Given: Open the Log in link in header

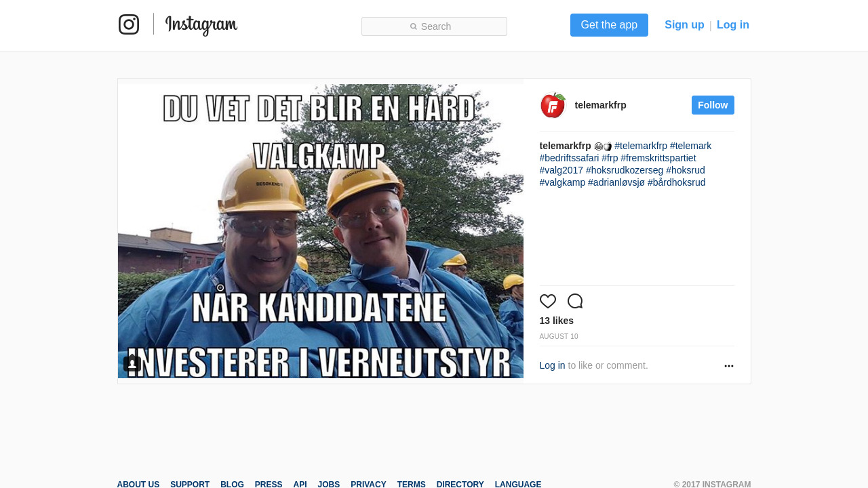Looking at the screenshot, I should coord(733,25).
